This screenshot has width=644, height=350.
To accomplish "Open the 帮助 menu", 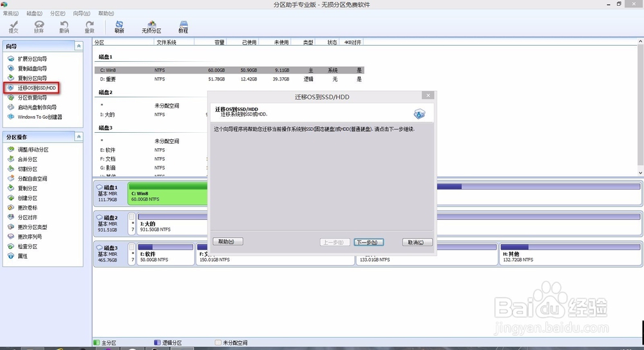I will point(106,13).
